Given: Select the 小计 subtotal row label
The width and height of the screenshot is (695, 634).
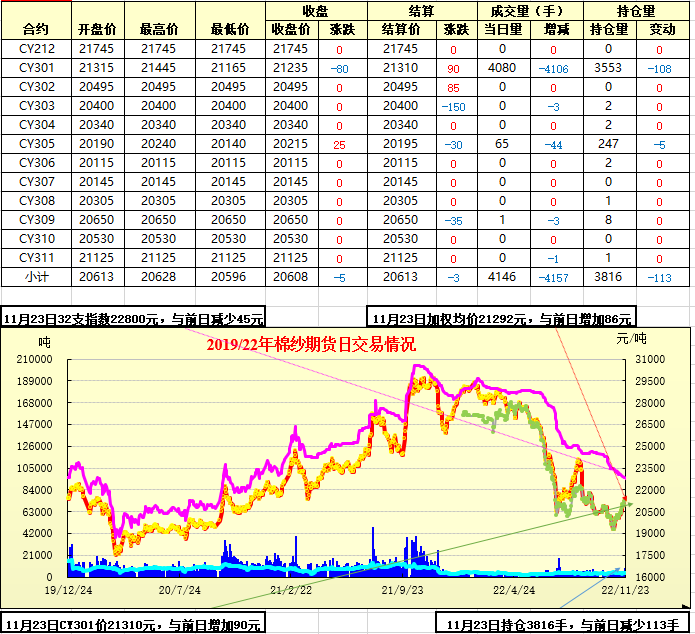Looking at the screenshot, I should tap(36, 277).
